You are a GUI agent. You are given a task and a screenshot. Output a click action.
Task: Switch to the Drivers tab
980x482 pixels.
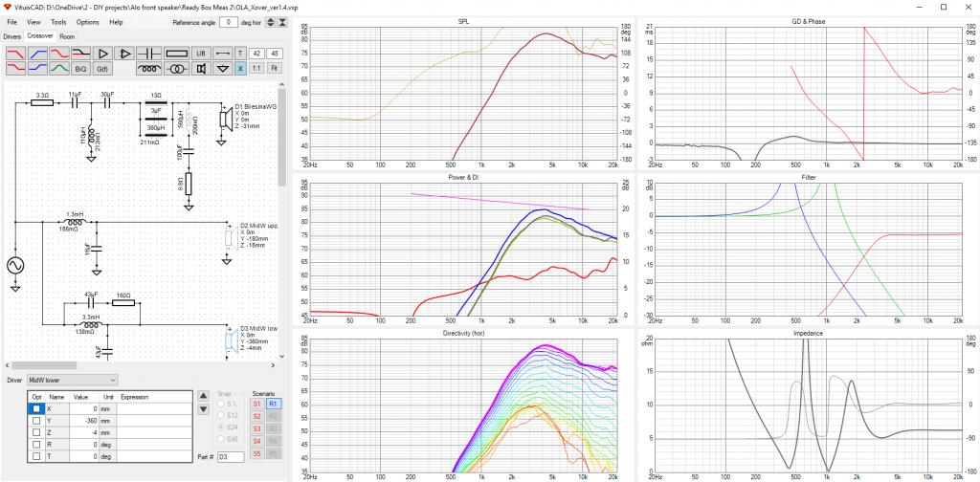tap(11, 37)
